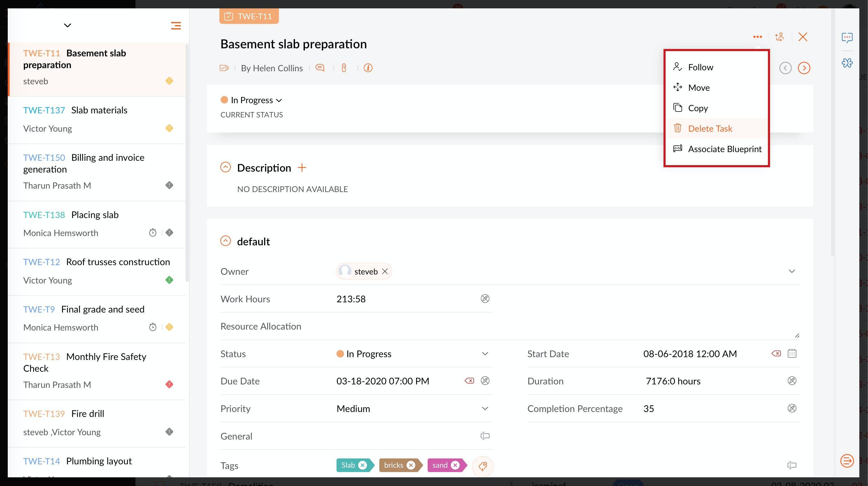This screenshot has width=868, height=486.
Task: Open the Start Date calendar picker
Action: [x=791, y=353]
